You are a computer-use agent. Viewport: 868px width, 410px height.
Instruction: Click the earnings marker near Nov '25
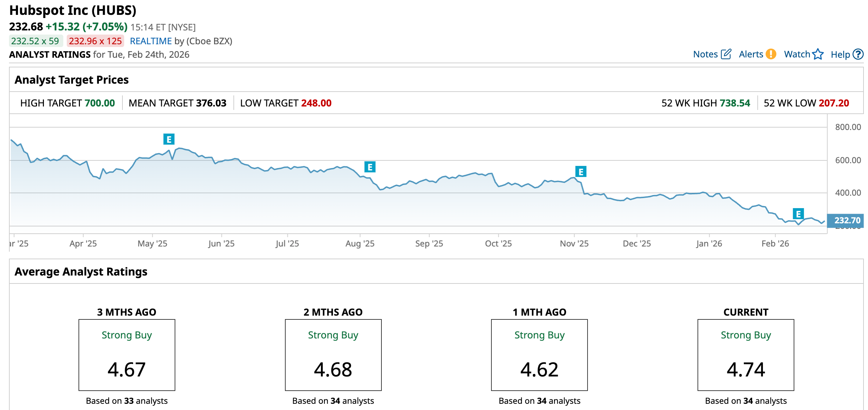click(x=581, y=172)
